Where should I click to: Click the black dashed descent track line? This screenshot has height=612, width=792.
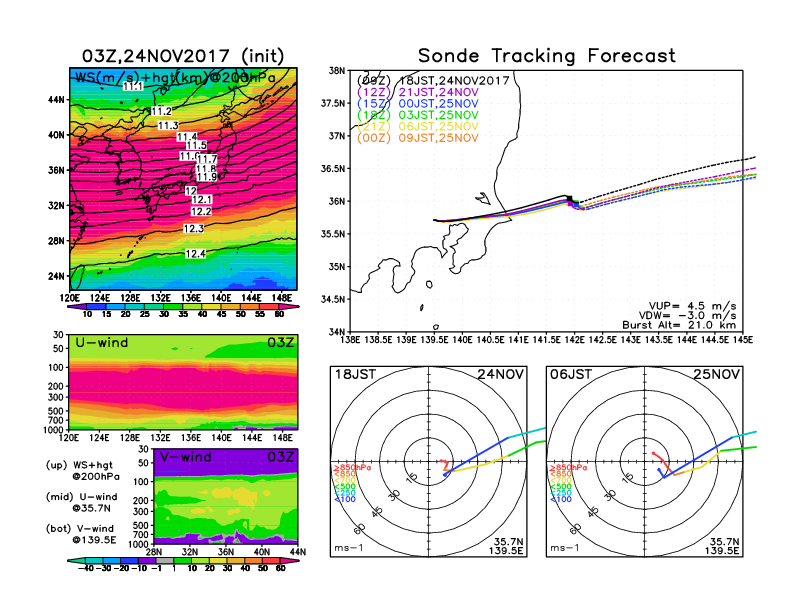click(667, 177)
